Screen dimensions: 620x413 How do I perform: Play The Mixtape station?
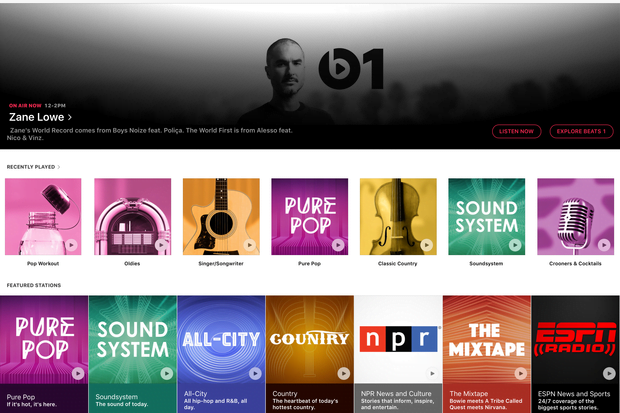coord(521,373)
